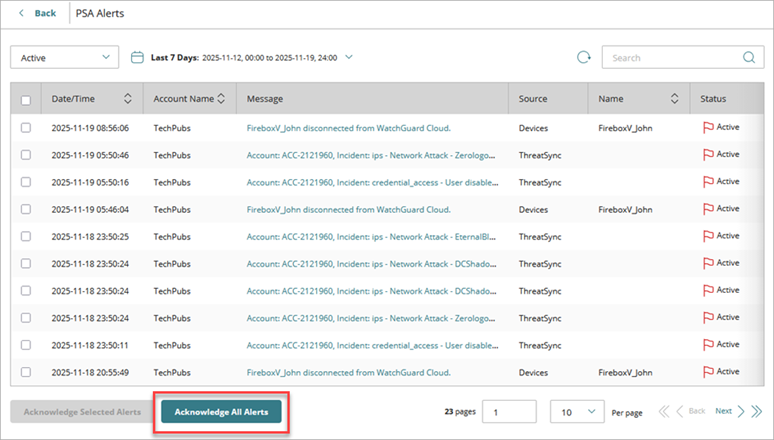This screenshot has width=774, height=440.
Task: Click the Source column header
Action: [533, 99]
